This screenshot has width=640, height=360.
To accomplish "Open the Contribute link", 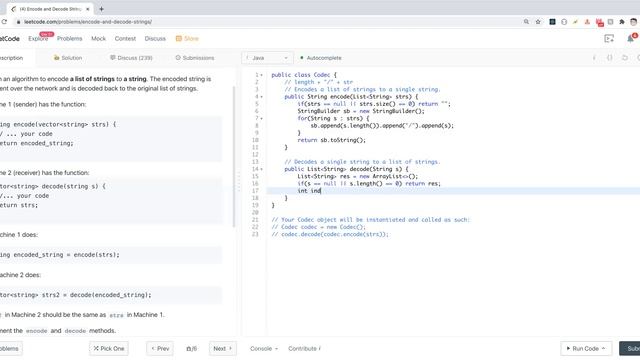I will click(x=304, y=349).
